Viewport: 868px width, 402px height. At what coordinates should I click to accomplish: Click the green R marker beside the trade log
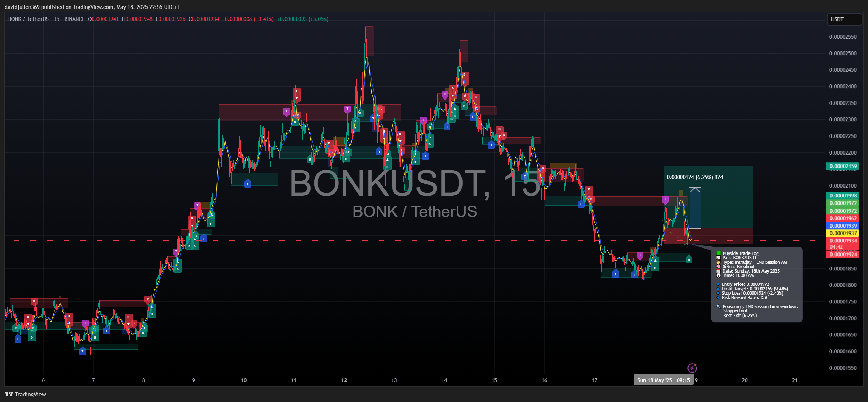[689, 260]
